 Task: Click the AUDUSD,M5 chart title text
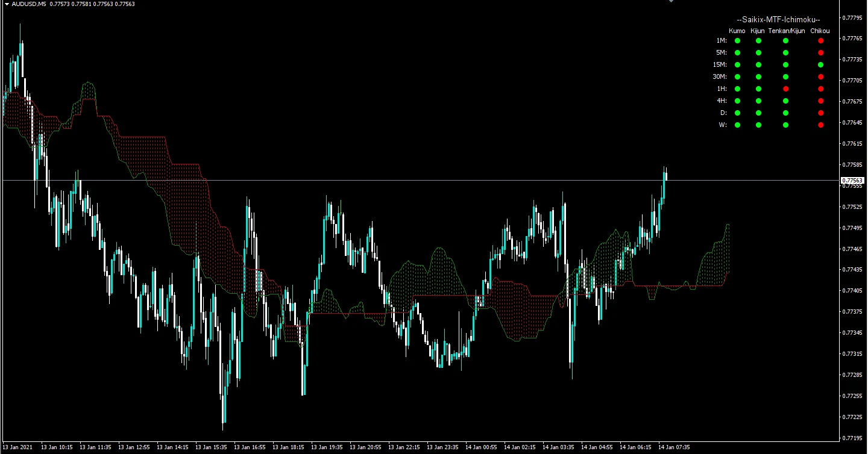28,4
